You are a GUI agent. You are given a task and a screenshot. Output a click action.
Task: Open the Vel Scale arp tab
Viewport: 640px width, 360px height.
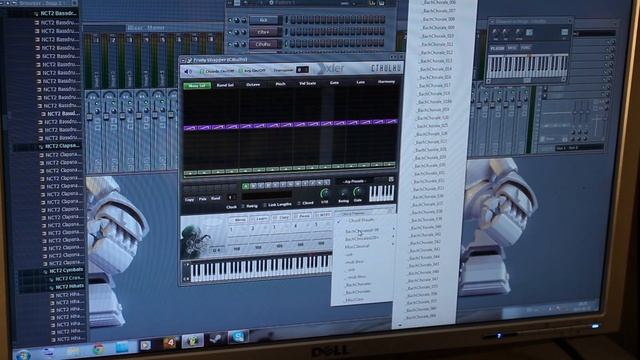coord(307,83)
